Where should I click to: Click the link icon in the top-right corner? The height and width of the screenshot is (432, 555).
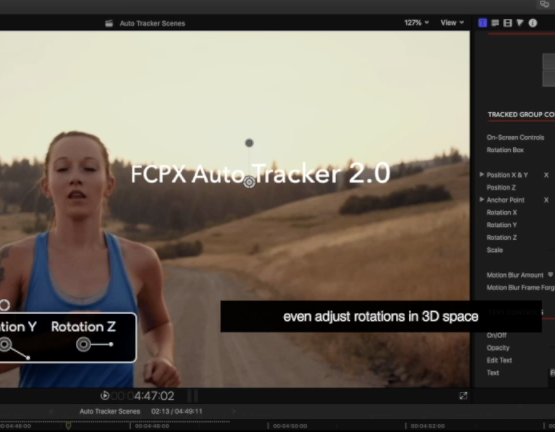[544, 4]
